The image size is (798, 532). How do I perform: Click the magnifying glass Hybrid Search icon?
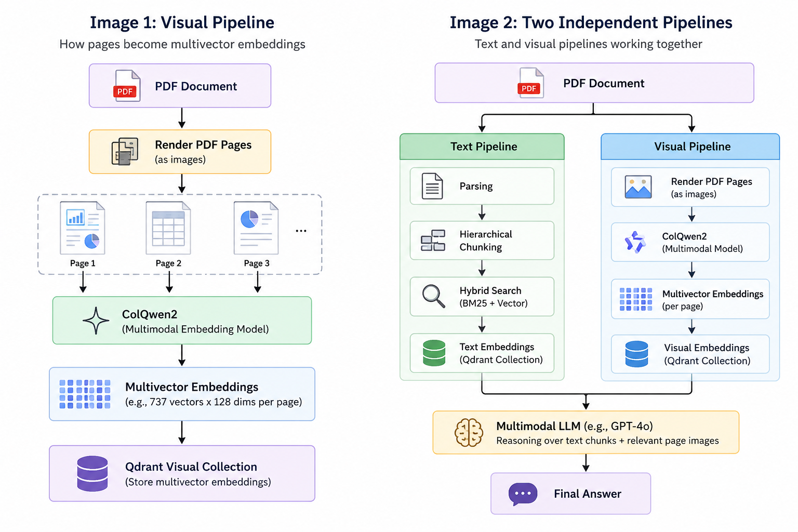[434, 296]
